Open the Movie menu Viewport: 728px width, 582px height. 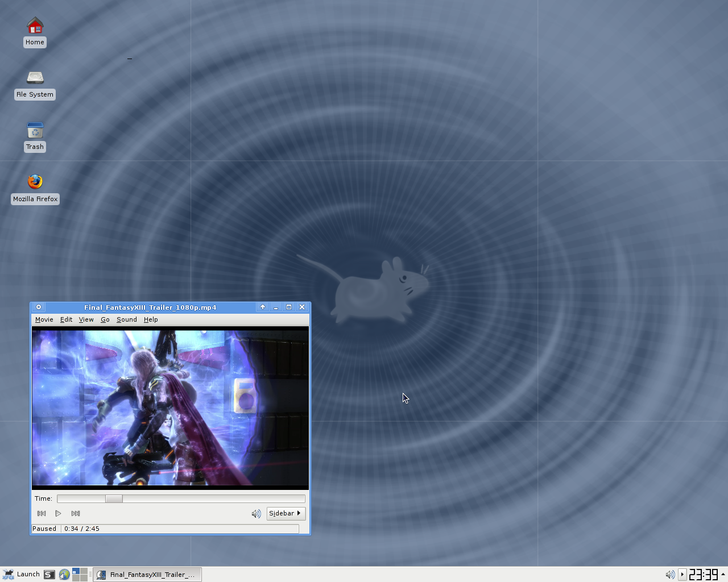click(44, 319)
